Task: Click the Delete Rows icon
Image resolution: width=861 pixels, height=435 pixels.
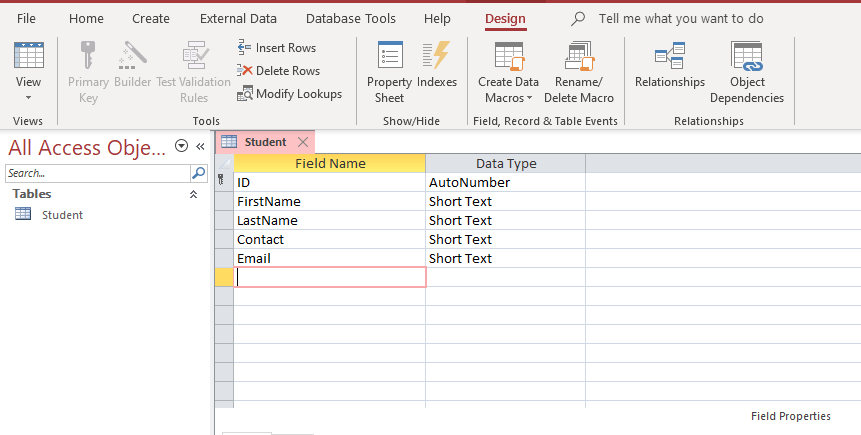Action: coord(245,71)
